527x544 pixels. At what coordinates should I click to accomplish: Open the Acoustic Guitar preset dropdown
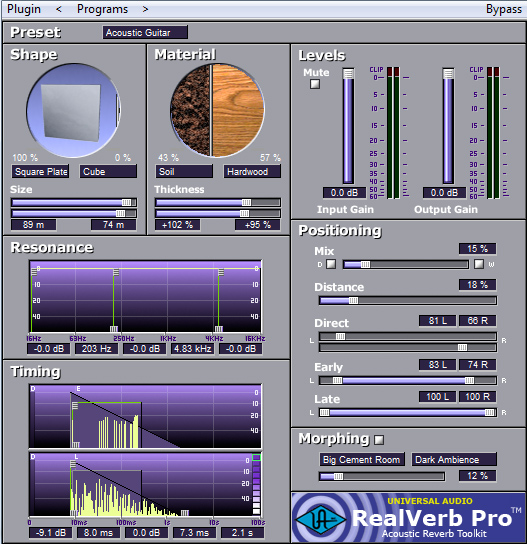[x=145, y=33]
